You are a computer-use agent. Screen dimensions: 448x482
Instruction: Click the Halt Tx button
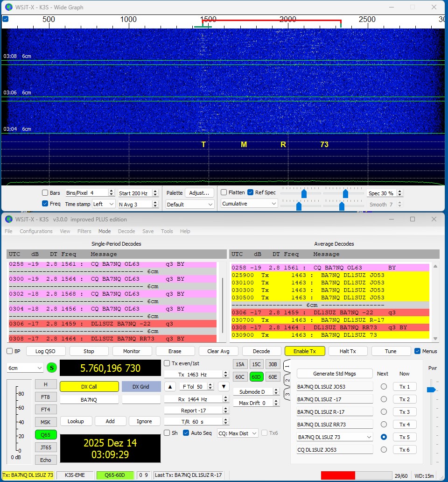348,351
